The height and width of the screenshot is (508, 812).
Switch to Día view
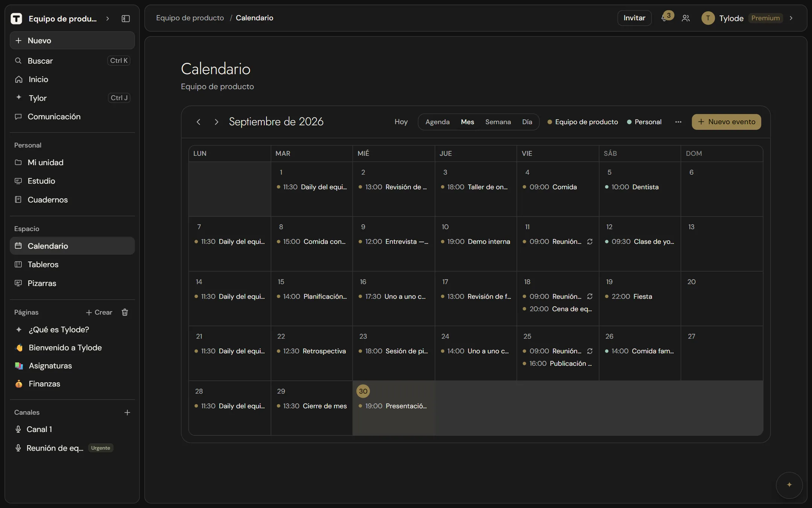tap(527, 122)
